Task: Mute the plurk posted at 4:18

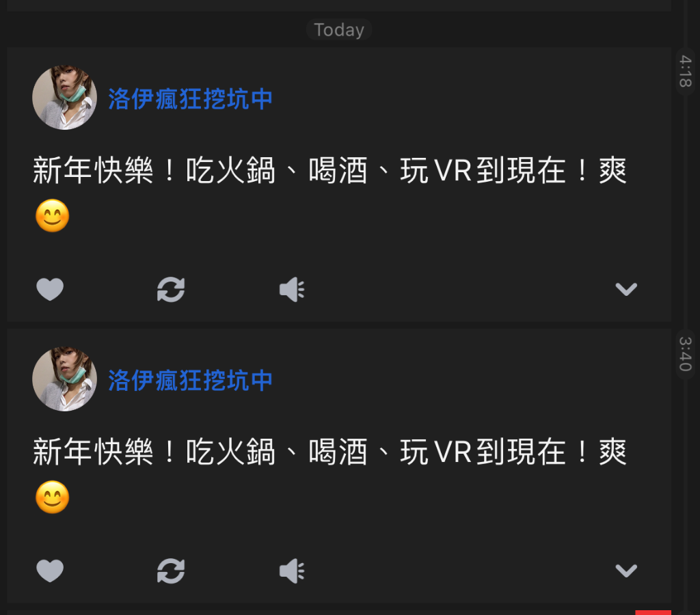Action: [292, 289]
